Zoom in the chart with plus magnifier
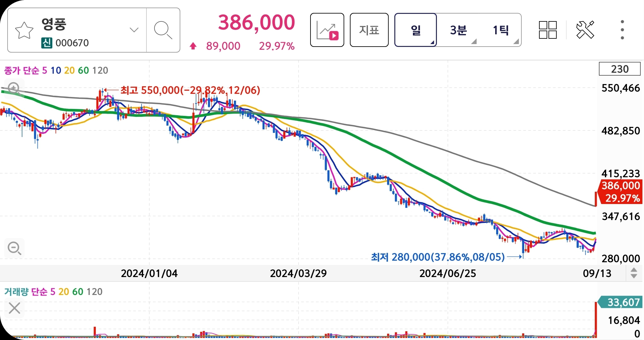 point(14,88)
